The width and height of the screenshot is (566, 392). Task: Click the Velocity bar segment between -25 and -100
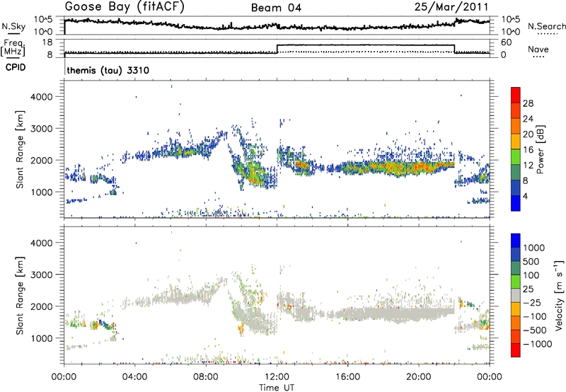click(x=516, y=309)
